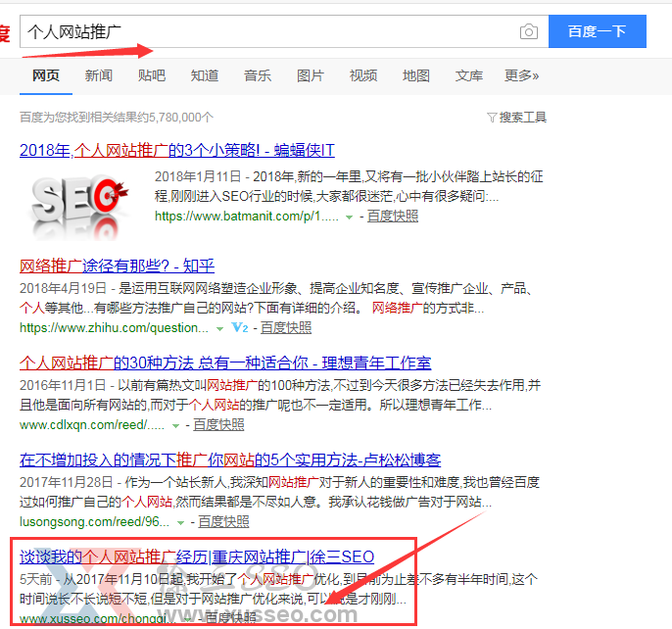Focus the search box containing 个人网站推广
Image resolution: width=672 pixels, height=629 pixels.
click(284, 31)
